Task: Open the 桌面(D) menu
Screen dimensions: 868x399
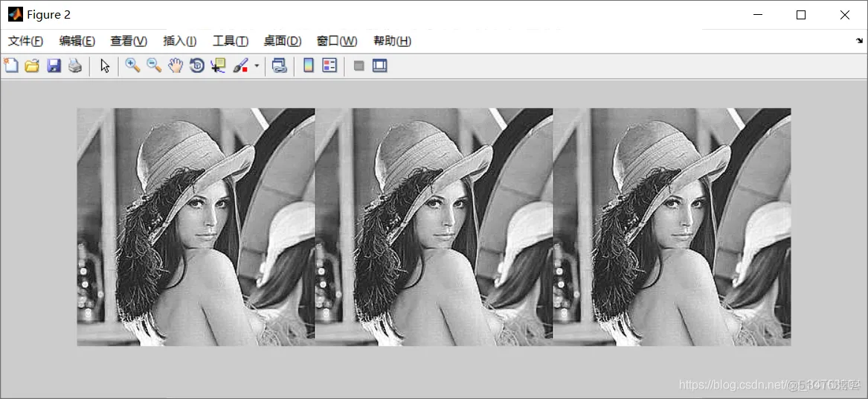Action: click(x=283, y=41)
